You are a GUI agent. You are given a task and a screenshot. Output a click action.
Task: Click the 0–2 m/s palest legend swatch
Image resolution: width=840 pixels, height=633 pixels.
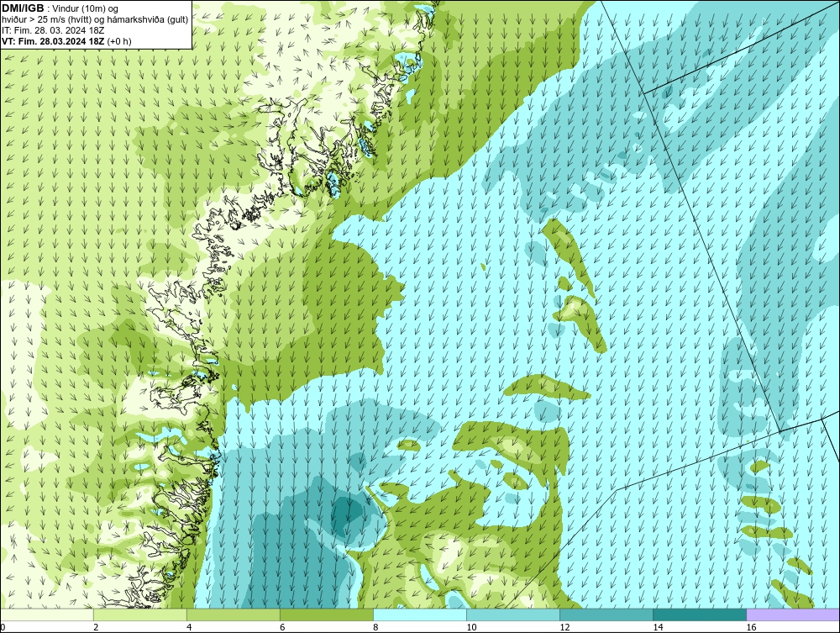47,615
